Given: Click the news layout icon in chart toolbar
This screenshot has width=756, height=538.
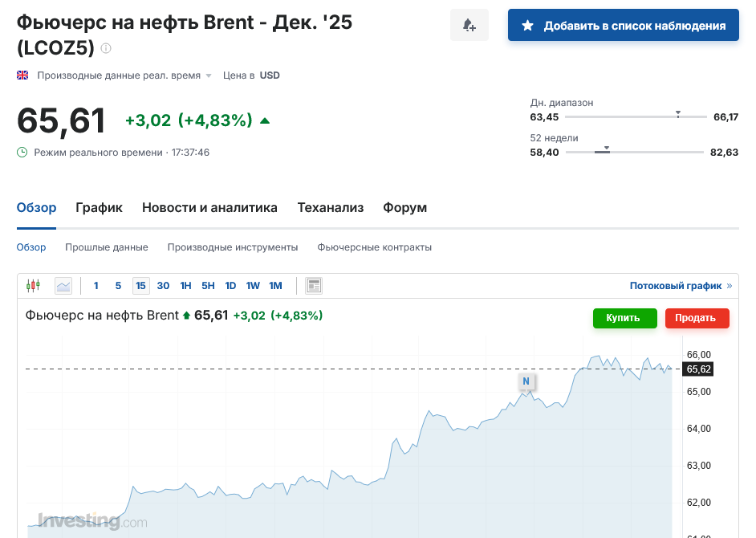Looking at the screenshot, I should 314,285.
